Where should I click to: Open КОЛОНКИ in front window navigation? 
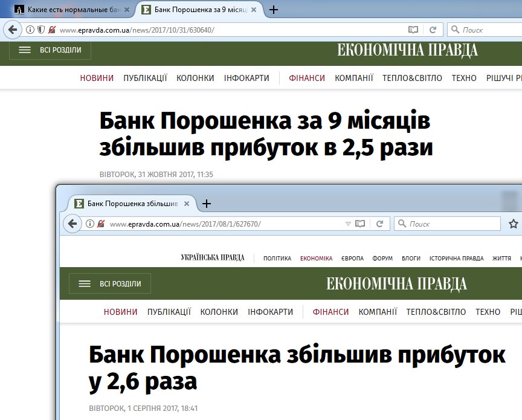[219, 312]
